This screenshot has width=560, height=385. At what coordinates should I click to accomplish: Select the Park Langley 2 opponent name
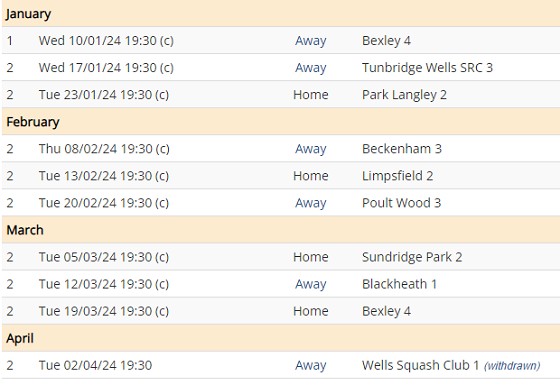[404, 95]
